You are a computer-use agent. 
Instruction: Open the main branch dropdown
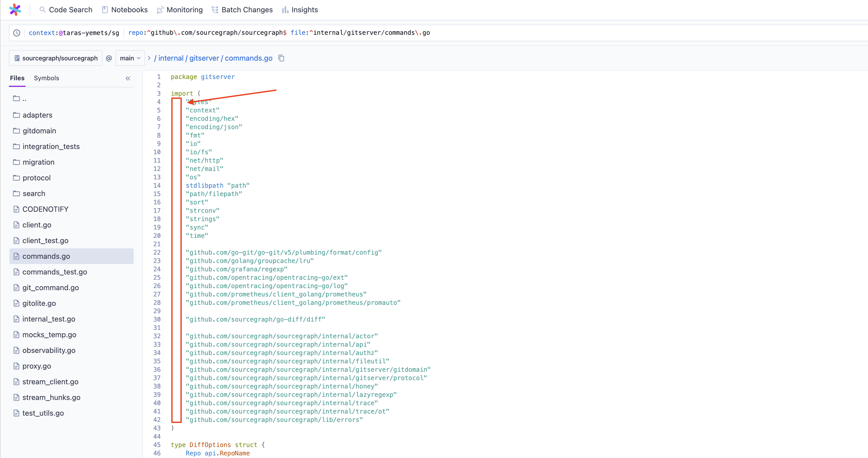tap(130, 58)
